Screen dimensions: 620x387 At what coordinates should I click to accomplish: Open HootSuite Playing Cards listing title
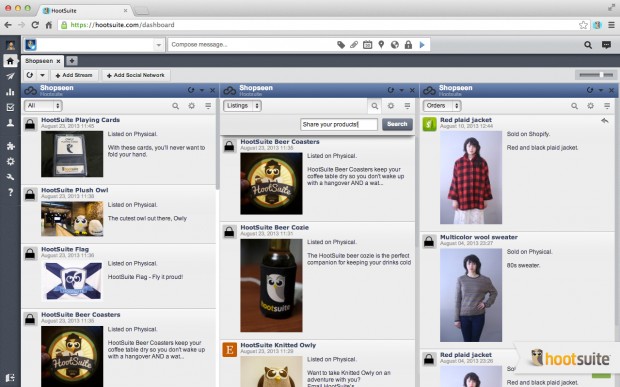(81, 120)
